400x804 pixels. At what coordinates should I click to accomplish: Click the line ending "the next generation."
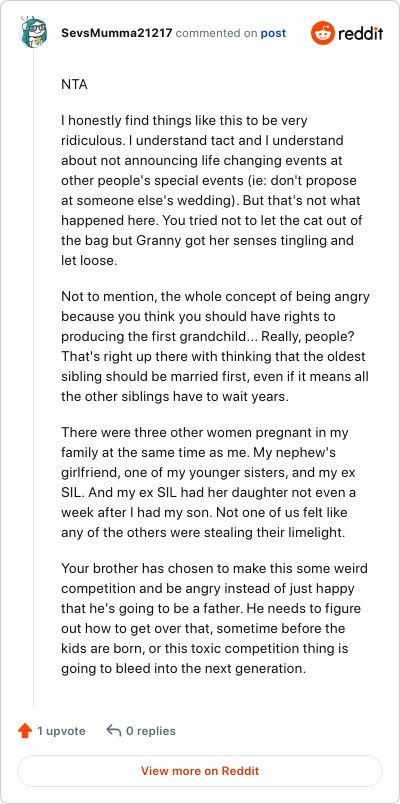(x=184, y=668)
